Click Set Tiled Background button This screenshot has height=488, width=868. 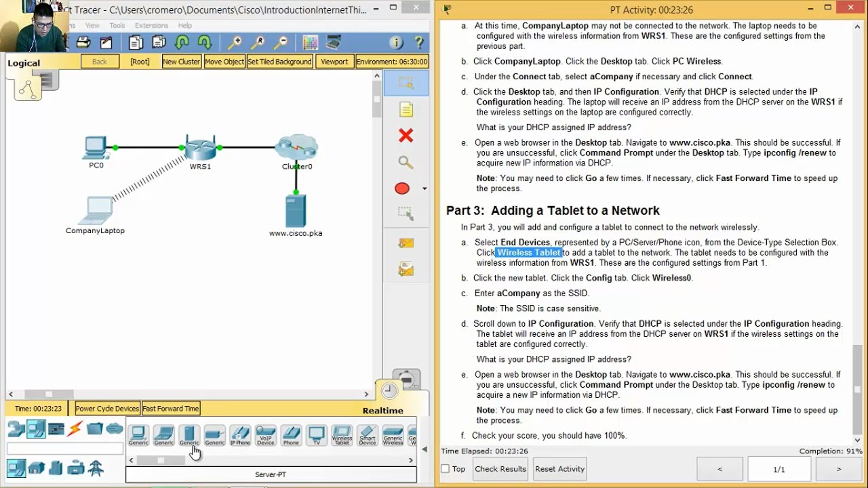click(279, 62)
